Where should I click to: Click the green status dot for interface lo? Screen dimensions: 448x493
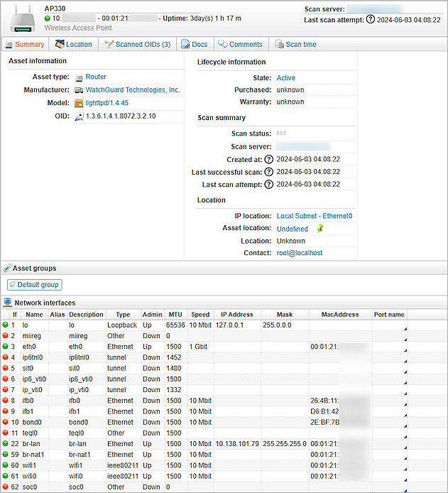tap(6, 325)
